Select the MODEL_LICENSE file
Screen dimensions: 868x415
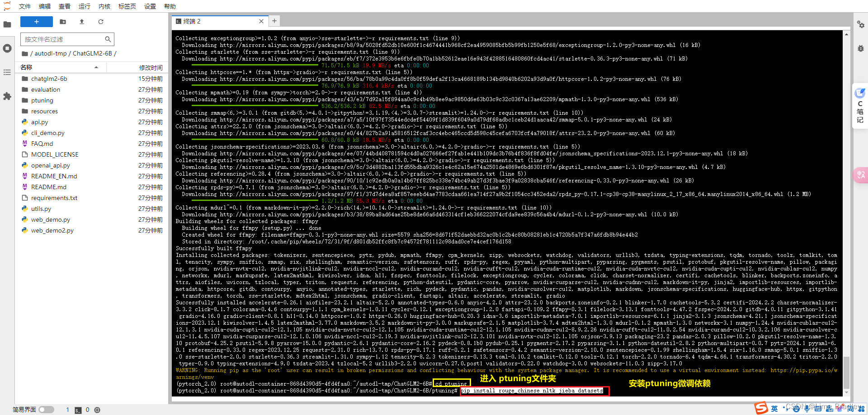point(92,154)
